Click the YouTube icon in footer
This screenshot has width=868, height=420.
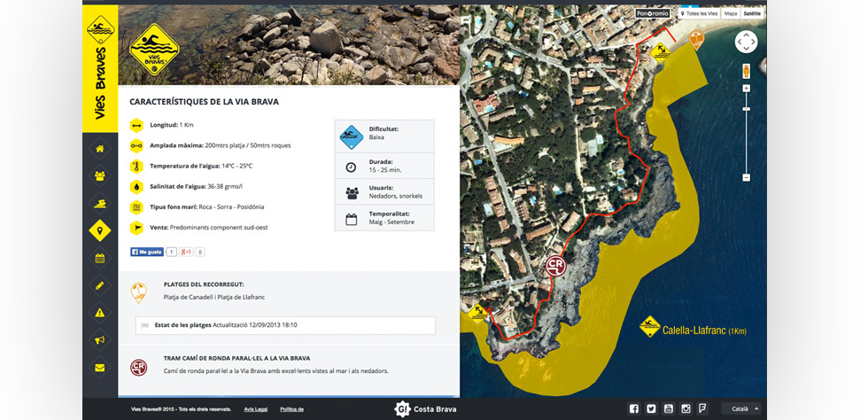[668, 408]
